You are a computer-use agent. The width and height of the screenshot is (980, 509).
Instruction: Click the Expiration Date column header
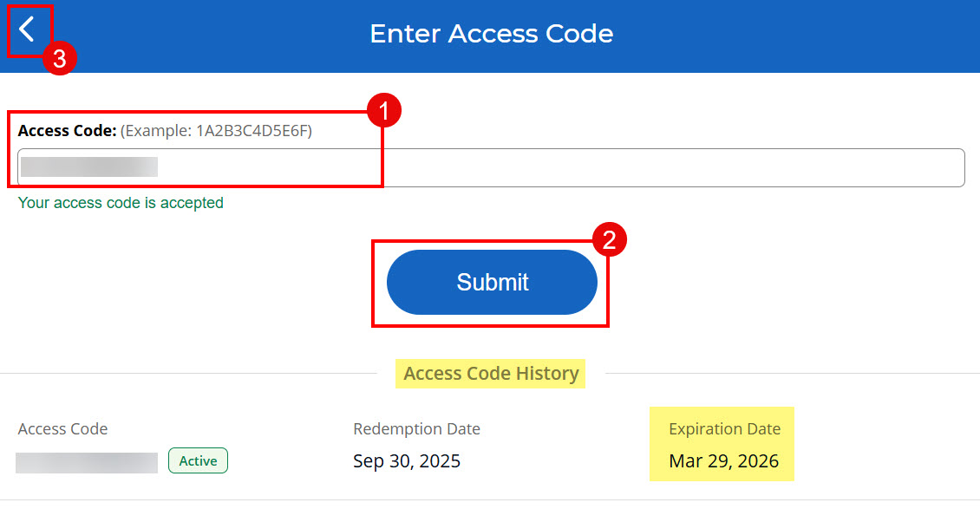click(x=724, y=428)
